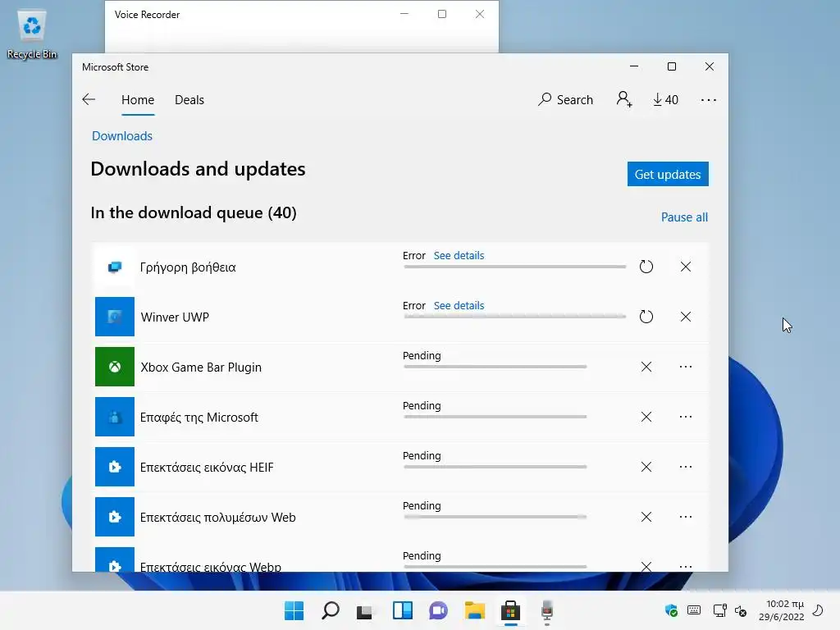The width and height of the screenshot is (840, 630).
Task: Select the Xbox Game Bar Plugin name
Action: tap(201, 367)
